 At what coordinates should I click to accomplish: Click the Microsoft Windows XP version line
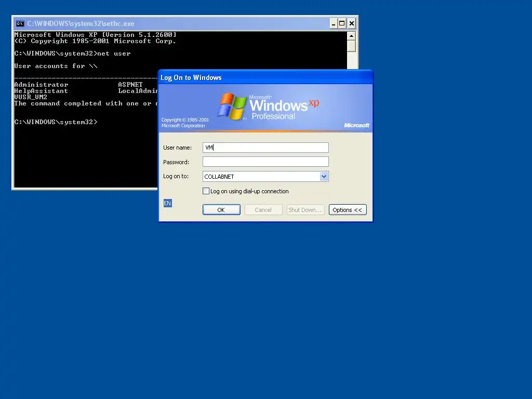click(x=96, y=35)
